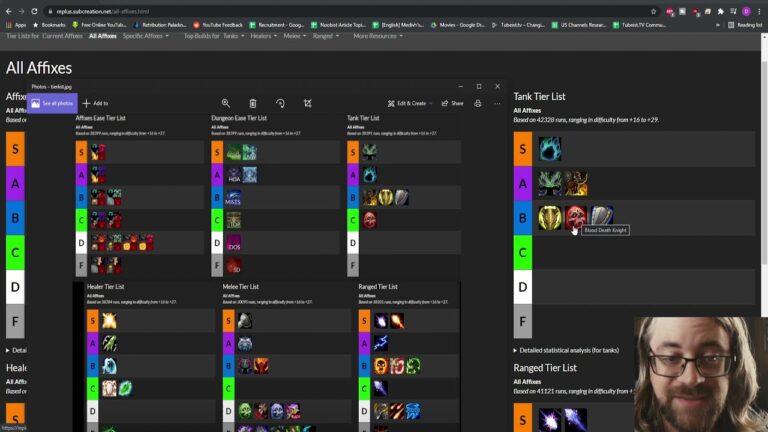768x432 pixels.
Task: Open the Photos 'See more' ellipsis menu
Action: tap(497, 103)
